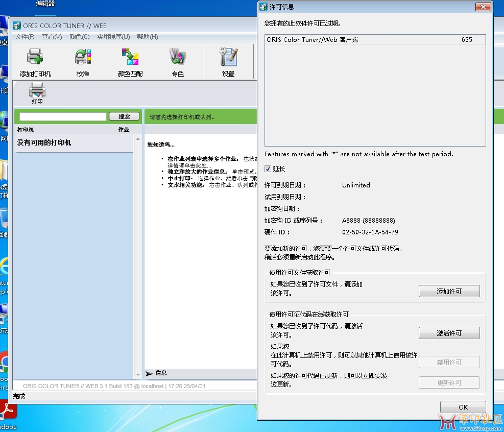
Task: Click the 搜索 (Search) button
Action: click(x=124, y=116)
